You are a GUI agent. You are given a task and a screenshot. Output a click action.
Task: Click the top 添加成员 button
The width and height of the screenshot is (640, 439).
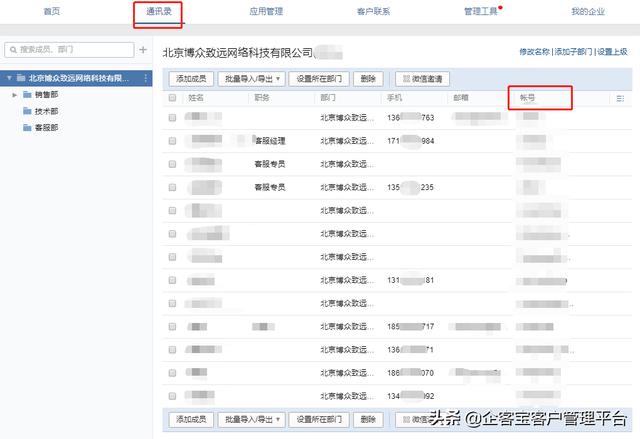pyautogui.click(x=188, y=77)
